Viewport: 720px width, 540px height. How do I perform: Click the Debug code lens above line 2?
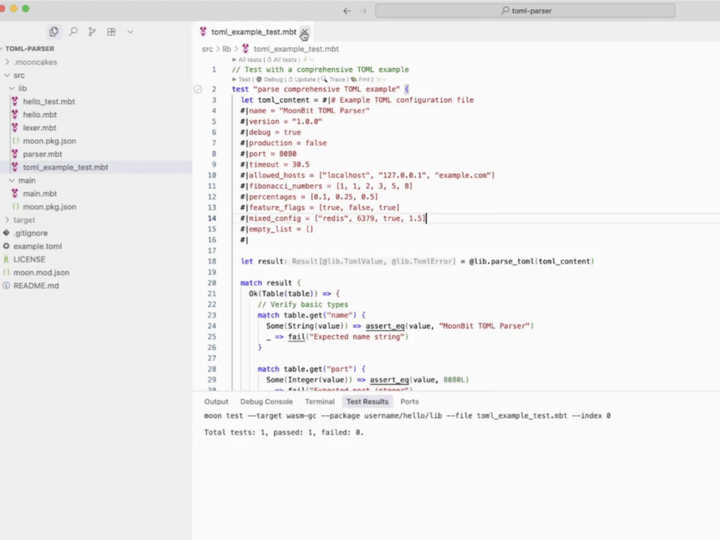coord(270,79)
